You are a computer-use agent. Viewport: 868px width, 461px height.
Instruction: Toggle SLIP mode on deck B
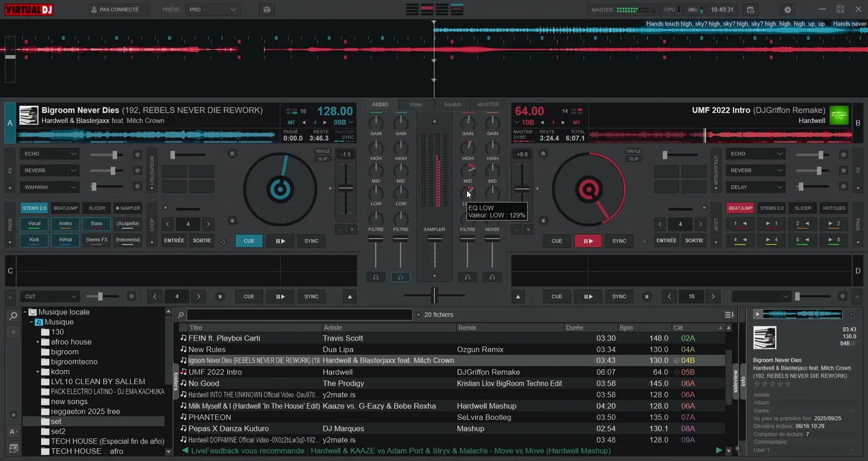click(634, 159)
